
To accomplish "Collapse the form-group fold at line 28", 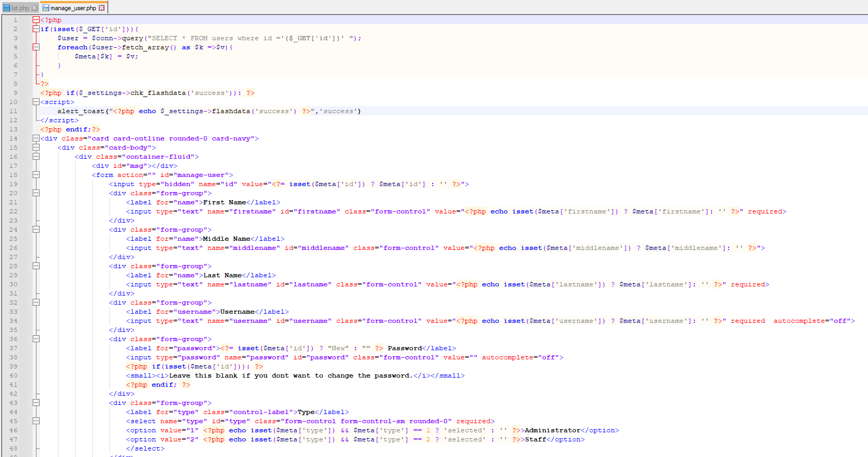I will pos(36,266).
